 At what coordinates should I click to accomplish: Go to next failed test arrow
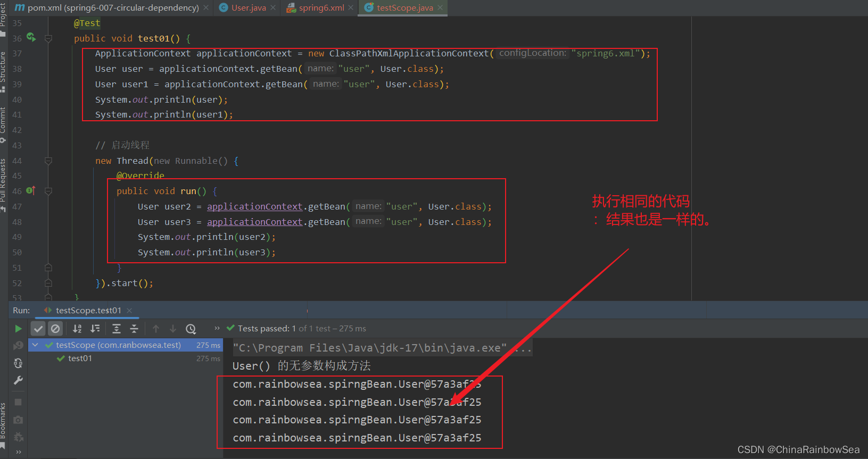click(173, 329)
